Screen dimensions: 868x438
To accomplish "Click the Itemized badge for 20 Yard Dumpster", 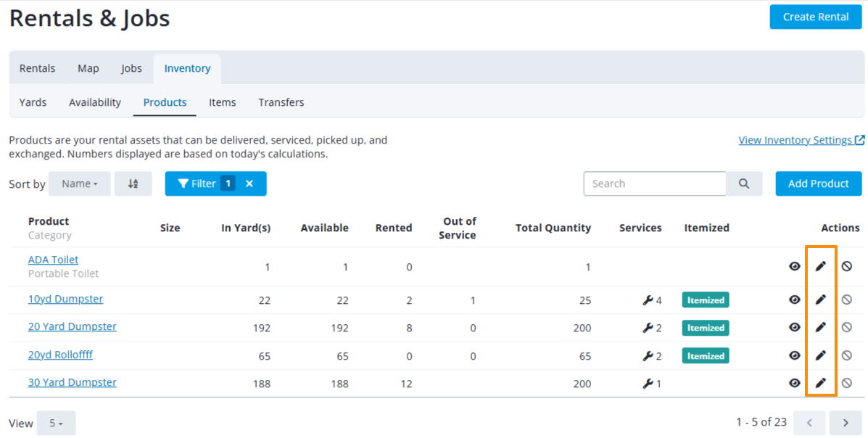I will pyautogui.click(x=706, y=328).
